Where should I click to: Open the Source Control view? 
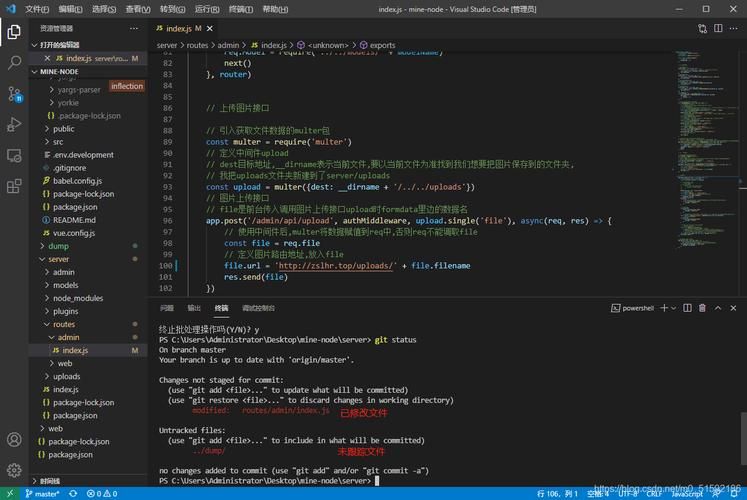click(x=14, y=93)
